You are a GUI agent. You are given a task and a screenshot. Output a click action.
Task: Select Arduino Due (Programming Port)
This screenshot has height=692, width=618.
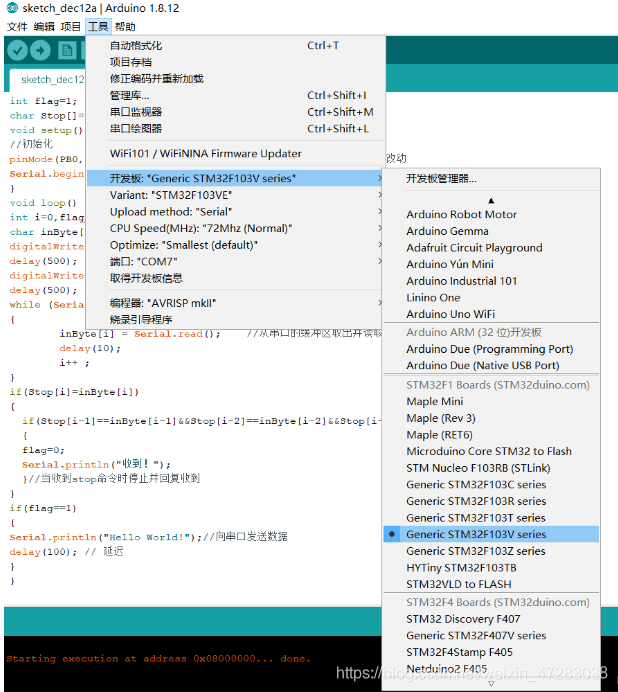pos(491,349)
